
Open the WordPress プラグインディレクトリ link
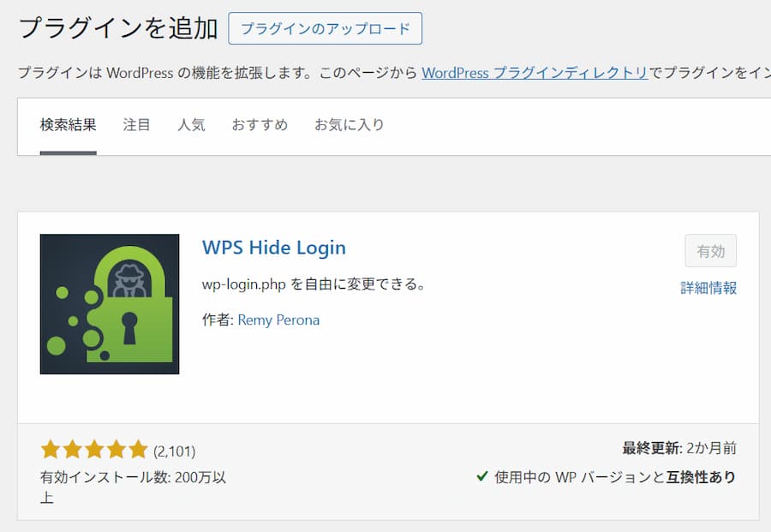coord(535,73)
